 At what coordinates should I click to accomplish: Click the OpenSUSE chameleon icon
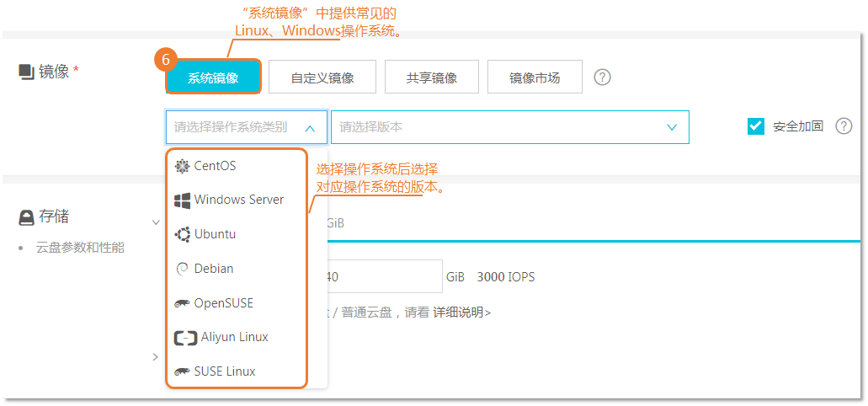(x=182, y=303)
